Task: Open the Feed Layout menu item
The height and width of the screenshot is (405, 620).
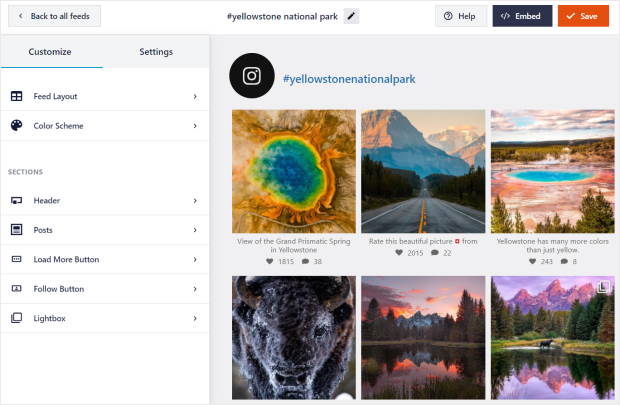Action: (104, 96)
